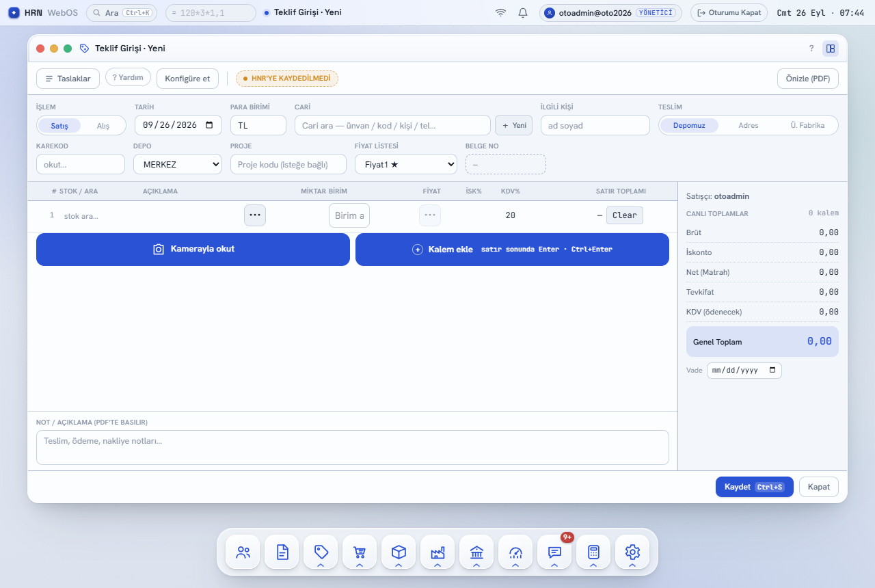Click the Kapat close button
Screen dimensions: 875x588
tap(819, 487)
